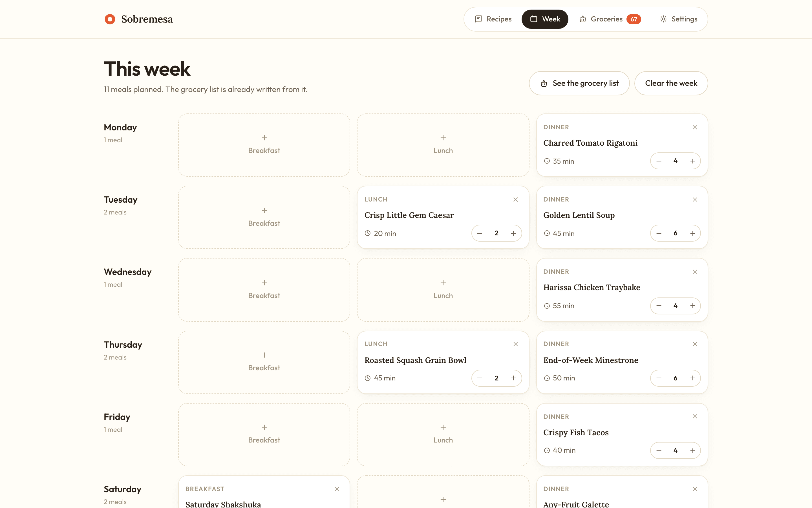Click the 11 meals planned subtitle
The height and width of the screenshot is (508, 812).
205,89
